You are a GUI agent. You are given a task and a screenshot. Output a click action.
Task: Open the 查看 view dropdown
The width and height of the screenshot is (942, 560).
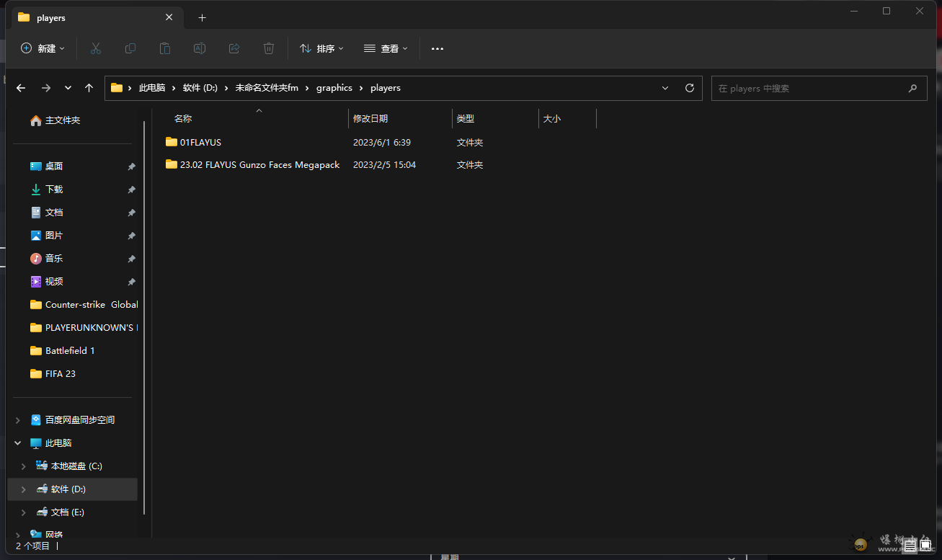[x=386, y=48]
